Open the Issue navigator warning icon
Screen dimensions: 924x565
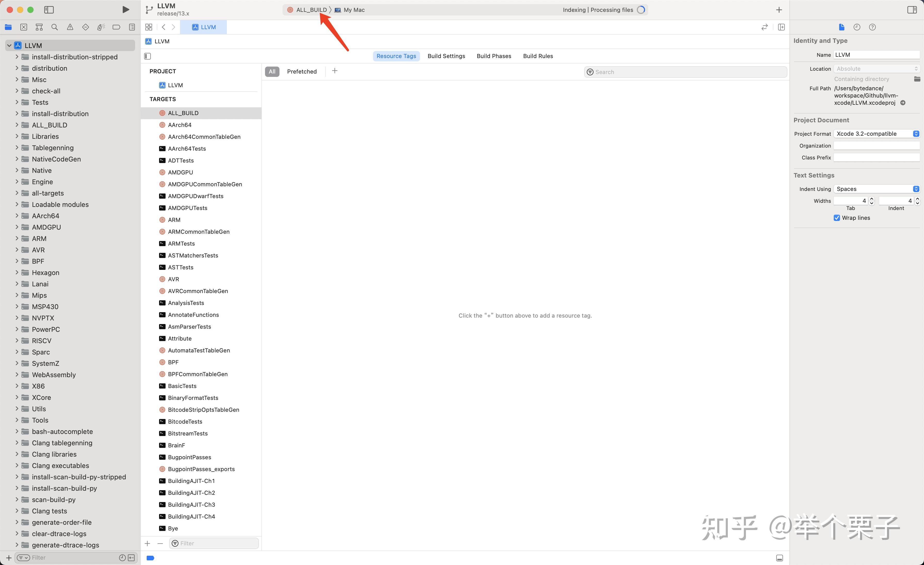coord(70,27)
